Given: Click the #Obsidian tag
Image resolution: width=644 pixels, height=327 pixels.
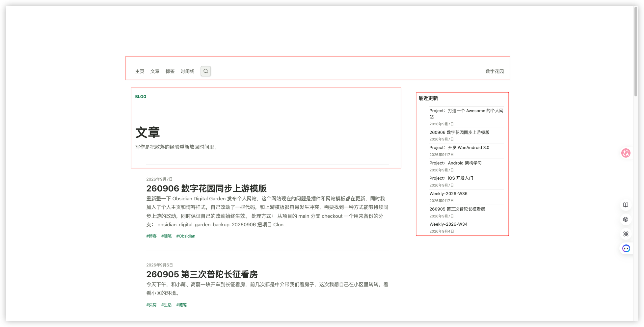Looking at the screenshot, I should pyautogui.click(x=186, y=236).
